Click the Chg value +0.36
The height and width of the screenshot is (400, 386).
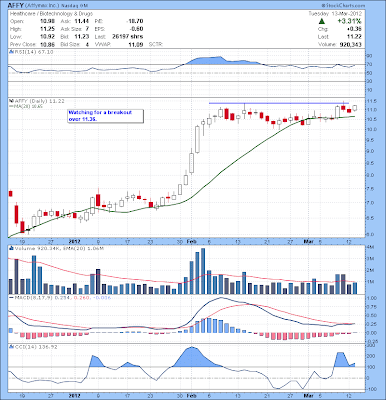click(x=355, y=29)
